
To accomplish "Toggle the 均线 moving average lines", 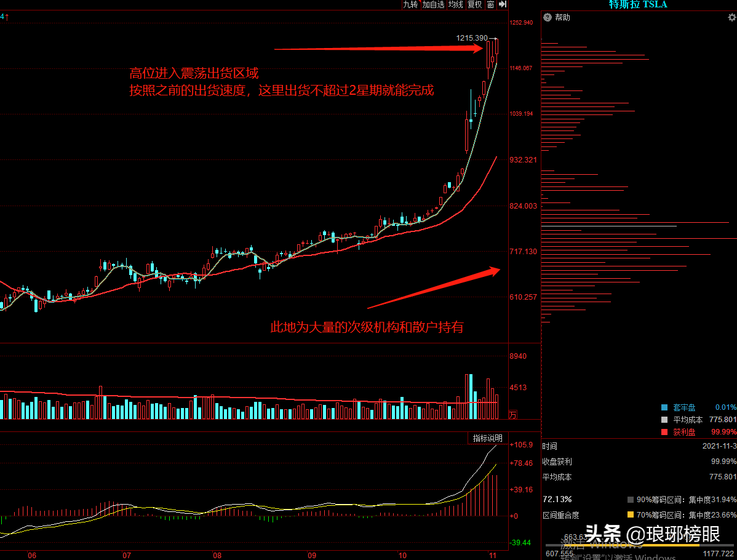I will (x=455, y=5).
